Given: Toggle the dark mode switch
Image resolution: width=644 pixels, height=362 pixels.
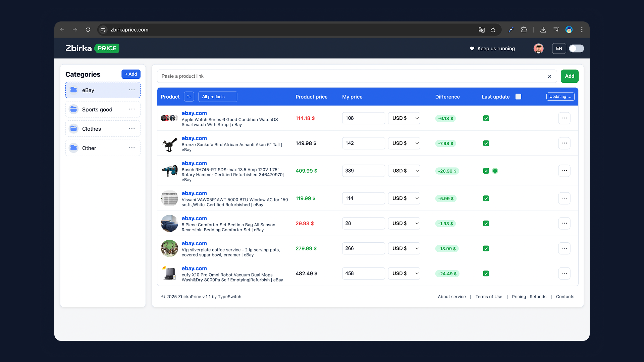Looking at the screenshot, I should (576, 49).
